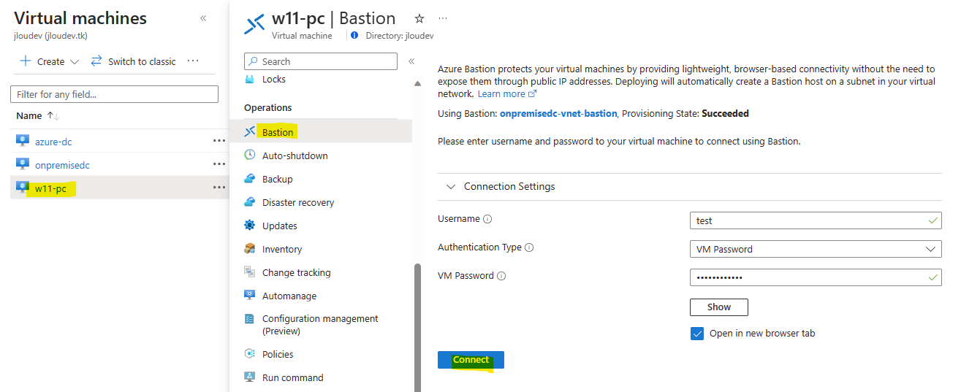Viewport: 980px width, 392px height.
Task: Click the Updates gear icon
Action: pyautogui.click(x=249, y=225)
